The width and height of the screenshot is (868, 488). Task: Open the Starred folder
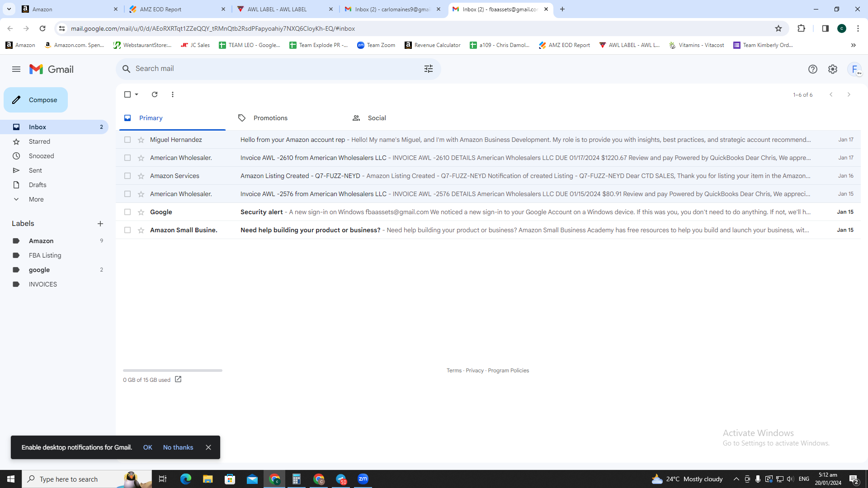[x=54, y=141]
